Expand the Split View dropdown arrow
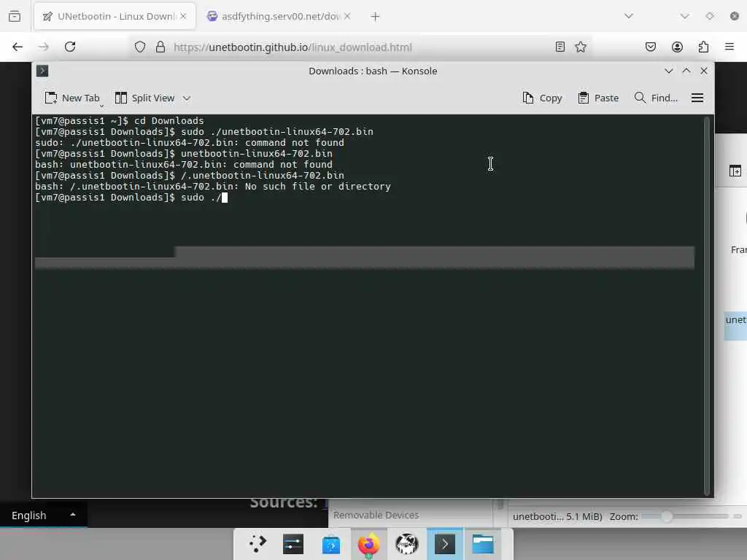 (x=187, y=98)
